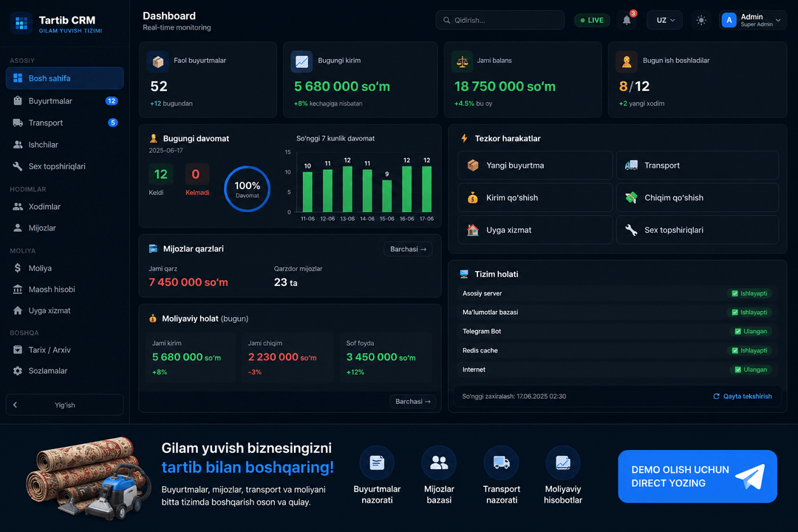The width and height of the screenshot is (798, 532).
Task: Click the Mijozlar qarzlari card icon
Action: tap(153, 249)
